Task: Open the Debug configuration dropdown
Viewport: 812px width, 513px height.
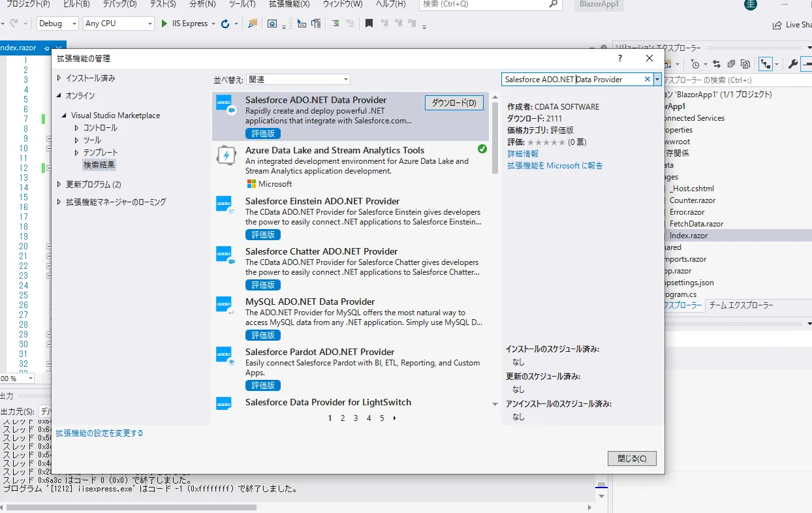Action: (x=57, y=23)
